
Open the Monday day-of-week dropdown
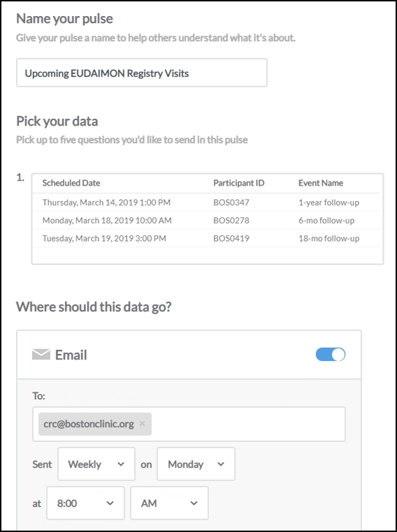196,464
